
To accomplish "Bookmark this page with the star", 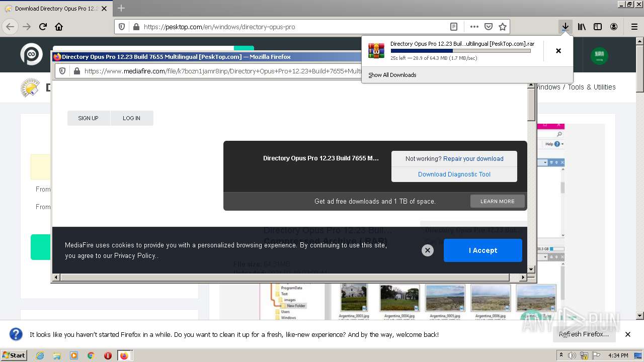I will [x=502, y=27].
